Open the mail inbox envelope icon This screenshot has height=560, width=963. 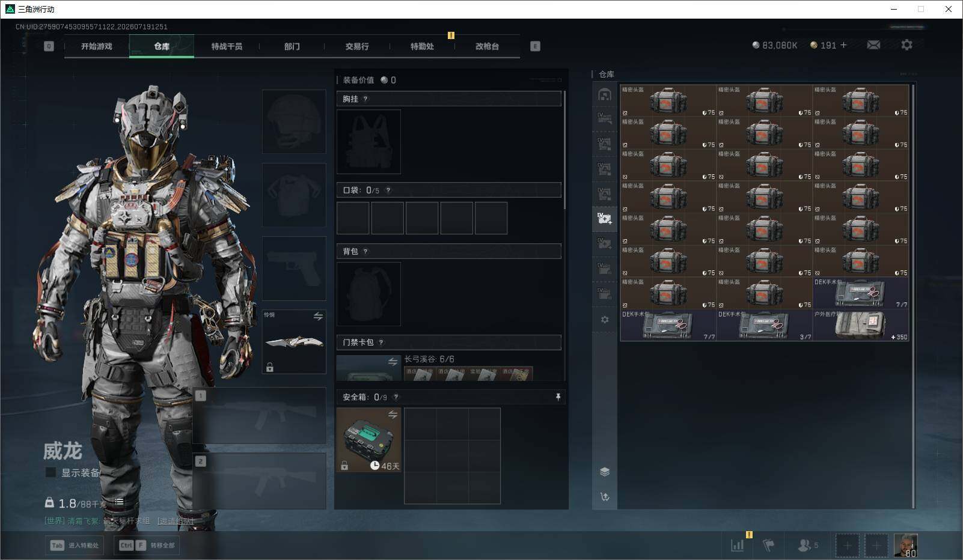873,45
